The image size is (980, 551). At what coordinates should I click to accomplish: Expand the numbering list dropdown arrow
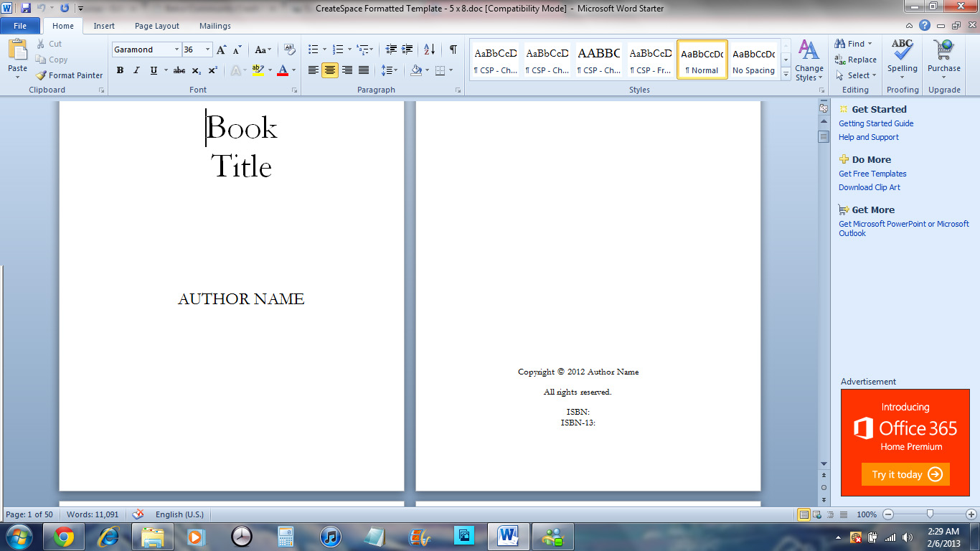pyautogui.click(x=349, y=50)
